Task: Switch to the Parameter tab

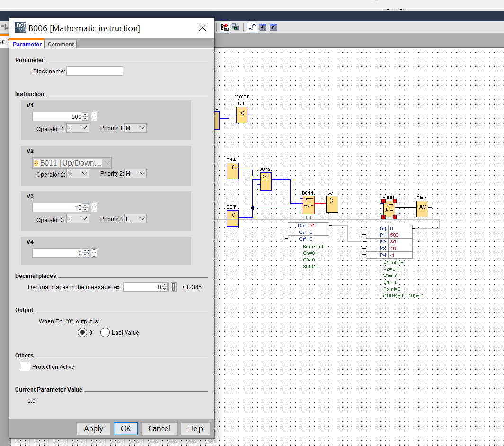Action: coord(27,44)
